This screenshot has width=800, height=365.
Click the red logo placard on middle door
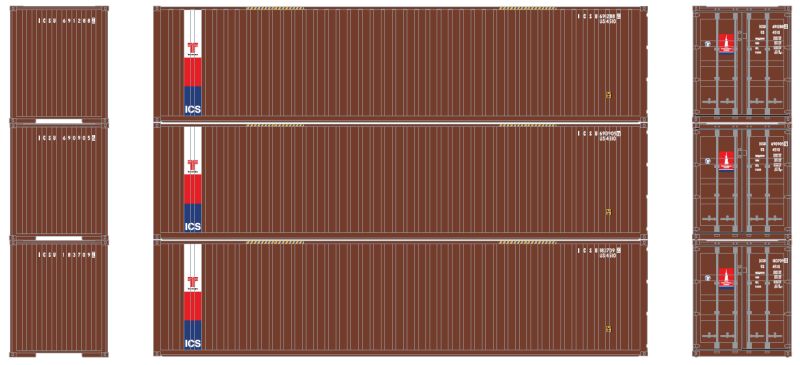(726, 161)
